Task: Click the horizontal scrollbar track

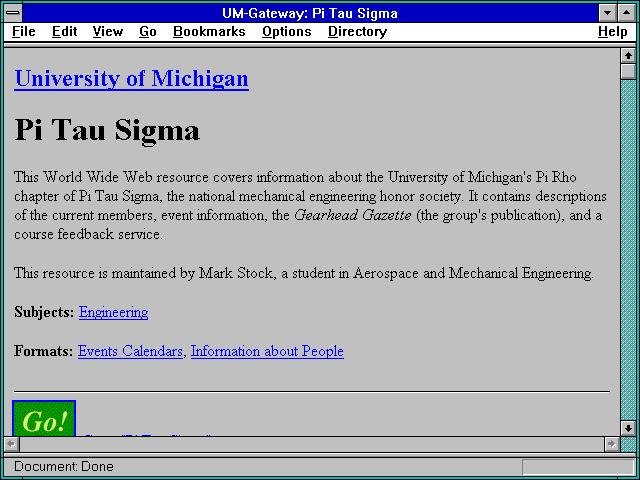Action: click(x=312, y=444)
